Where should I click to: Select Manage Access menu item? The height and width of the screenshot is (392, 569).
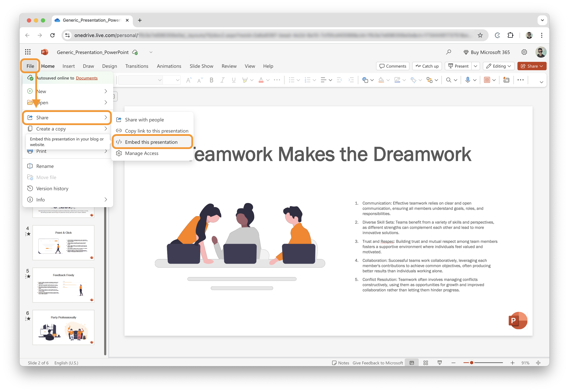point(152,153)
